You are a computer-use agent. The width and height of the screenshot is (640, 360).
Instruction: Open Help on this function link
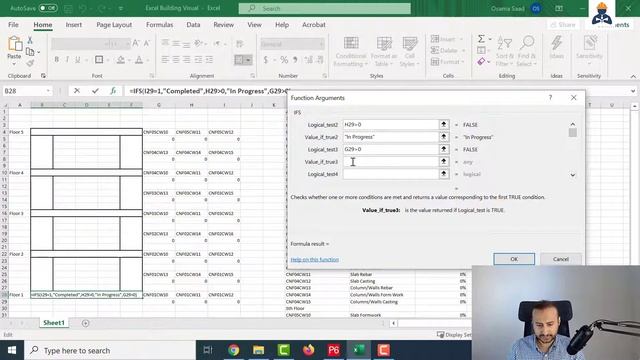pos(315,260)
